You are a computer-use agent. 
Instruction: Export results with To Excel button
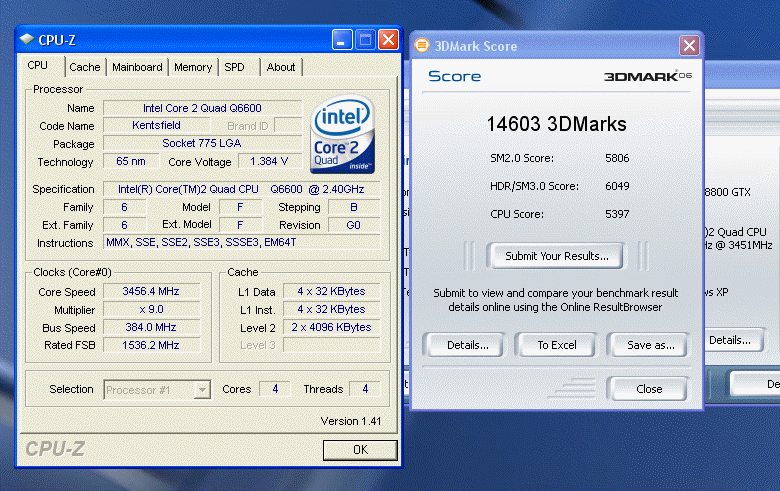[557, 345]
